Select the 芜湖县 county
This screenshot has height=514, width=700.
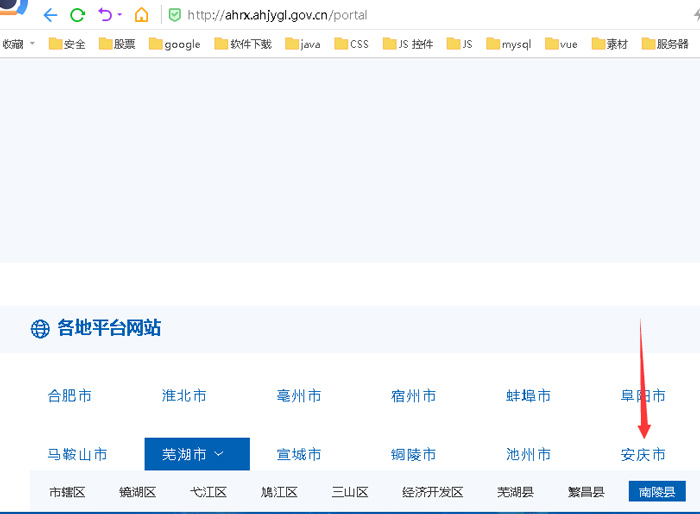point(515,492)
